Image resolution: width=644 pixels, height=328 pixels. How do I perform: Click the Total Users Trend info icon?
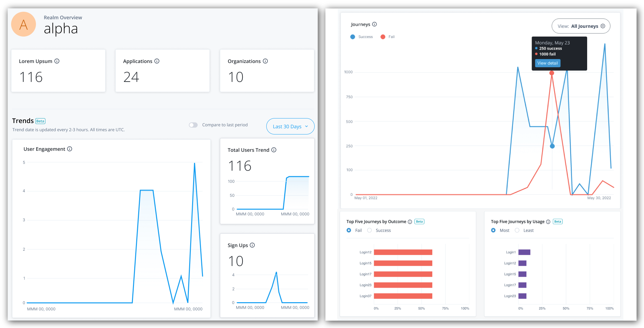pos(274,150)
